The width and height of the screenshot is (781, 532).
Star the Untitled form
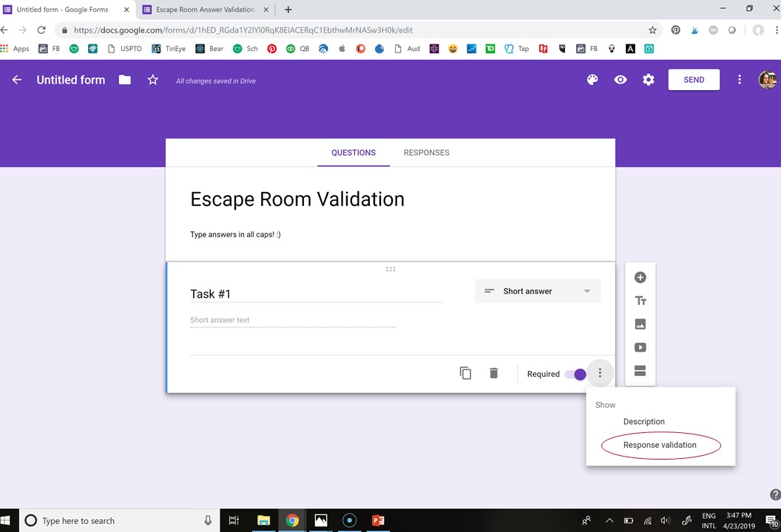(x=153, y=80)
